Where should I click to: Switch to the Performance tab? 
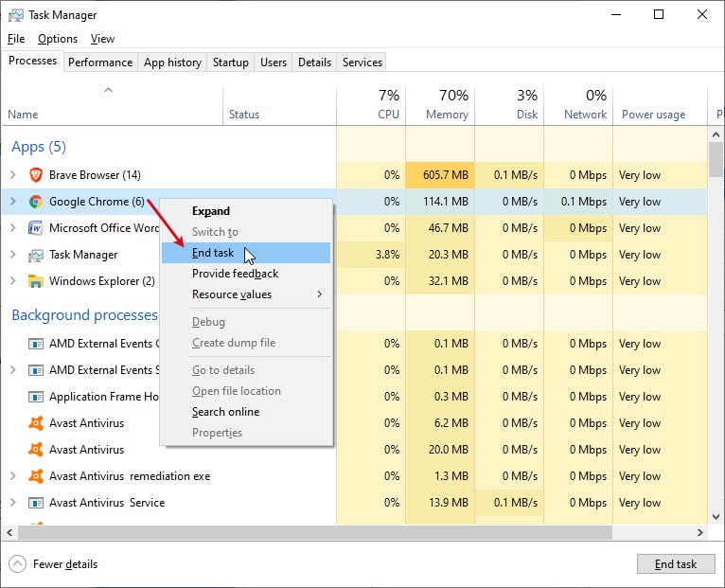(x=100, y=62)
